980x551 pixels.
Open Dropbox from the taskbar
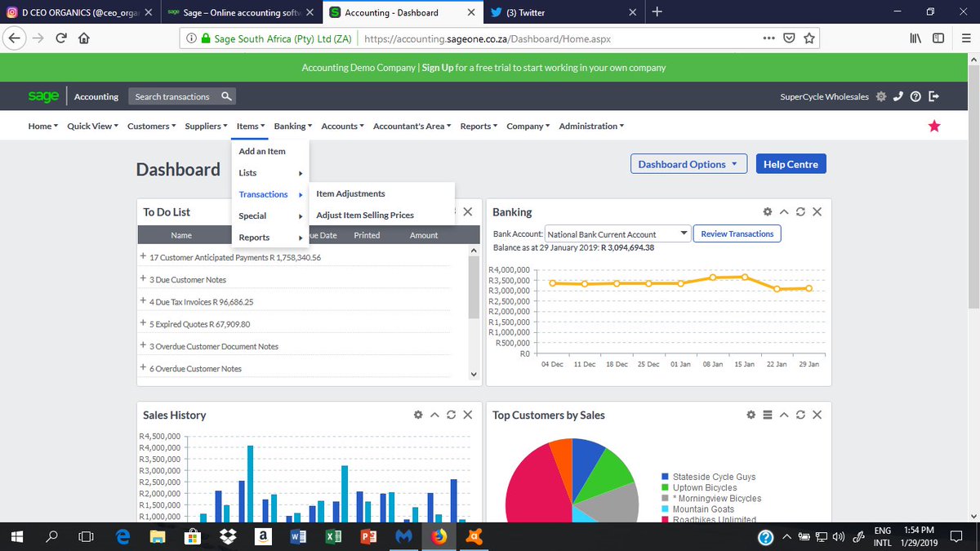click(229, 536)
